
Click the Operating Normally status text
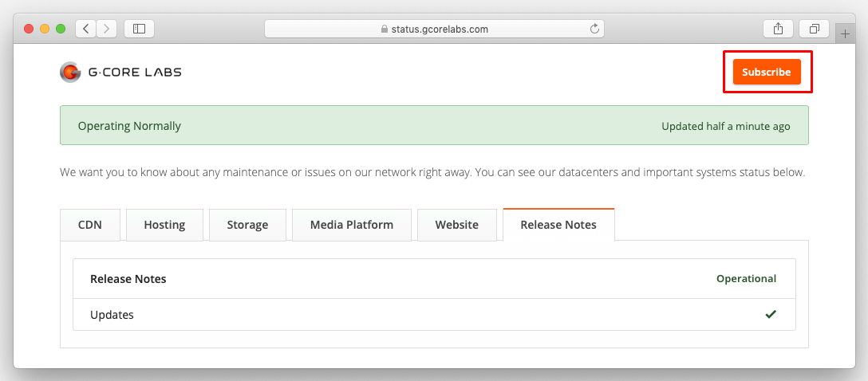tap(129, 126)
